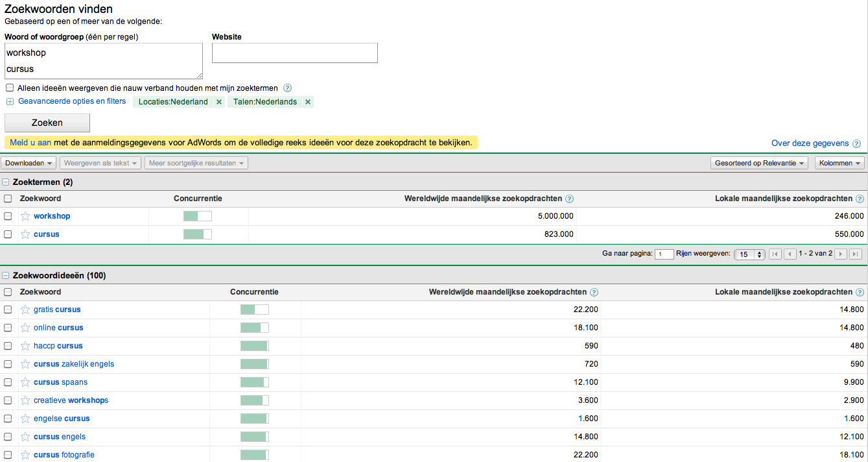Remove the Locaties:Nederland filter
The image size is (868, 462).
pyautogui.click(x=219, y=102)
